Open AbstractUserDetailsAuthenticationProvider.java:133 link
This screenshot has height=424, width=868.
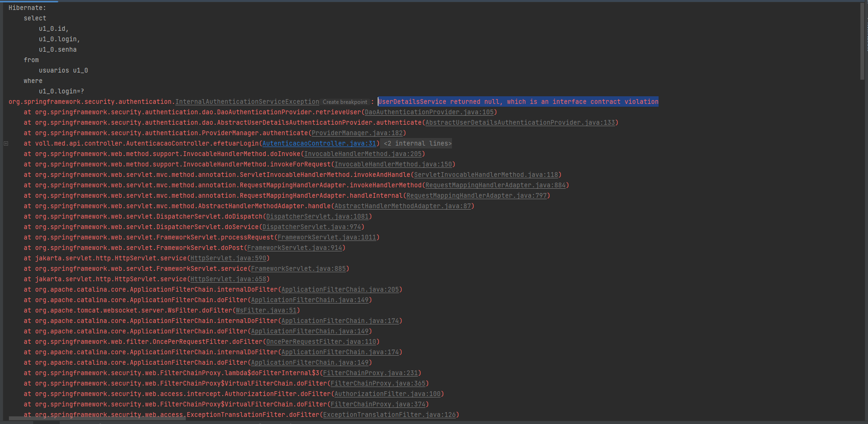coord(520,122)
